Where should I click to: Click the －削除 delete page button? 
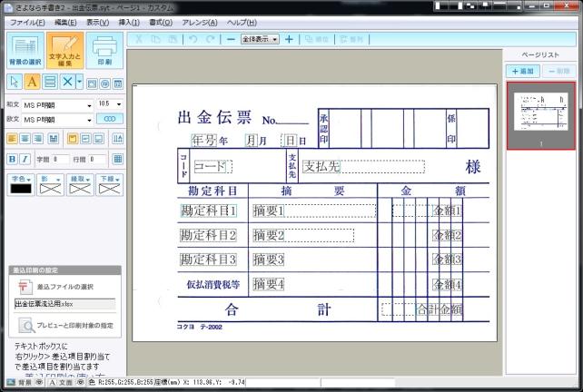point(558,71)
